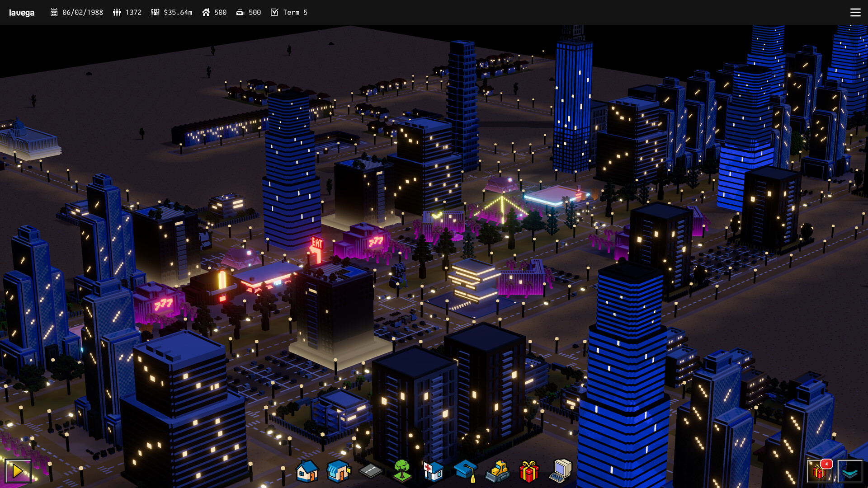868x488 pixels.
Task: Click the funds value $35.64m
Action: point(178,12)
